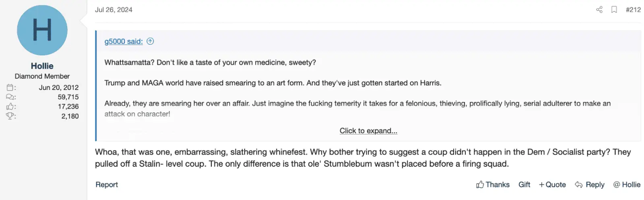
Task: Add post to multi-quote with +Quote
Action: [552, 185]
